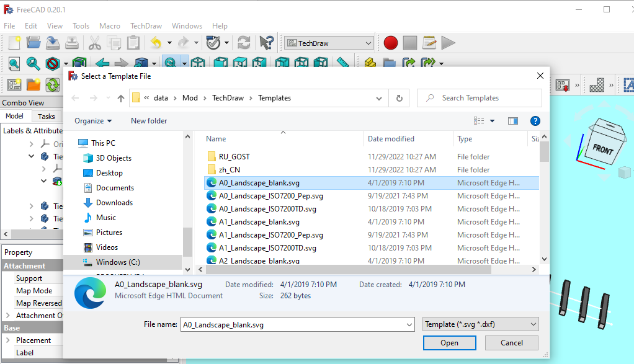634x364 pixels.
Task: Create a new FreeCAD document
Action: [x=14, y=42]
